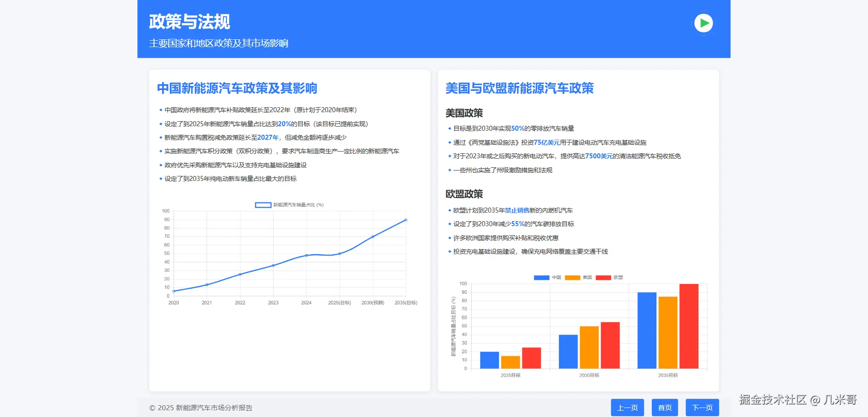This screenshot has height=417, width=868.
Task: Click bullet about 充电网络覆盖主要交通干线
Action: [x=531, y=251]
